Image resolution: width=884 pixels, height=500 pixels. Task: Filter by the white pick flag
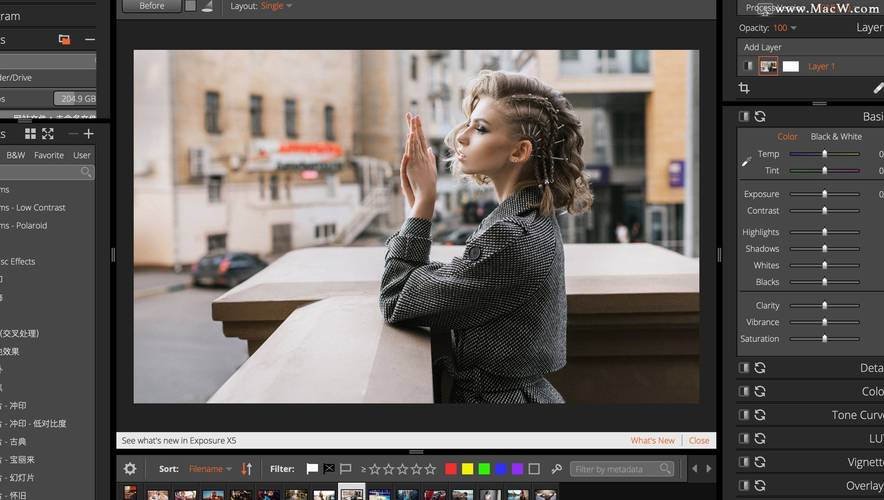(x=312, y=468)
